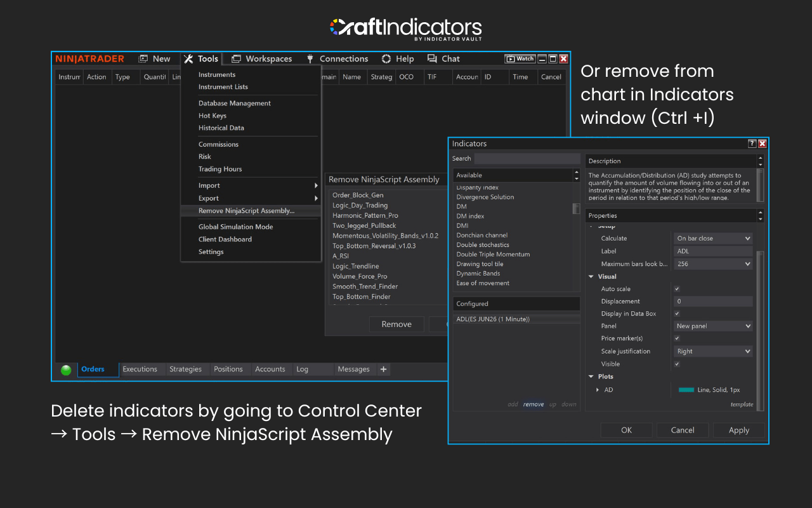
Task: Click the Help lifebuoy icon
Action: pos(386,58)
